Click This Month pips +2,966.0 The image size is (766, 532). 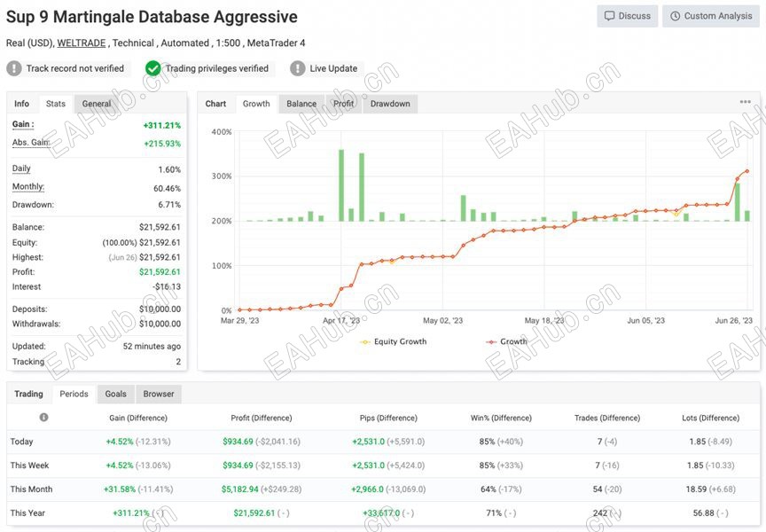(x=367, y=489)
